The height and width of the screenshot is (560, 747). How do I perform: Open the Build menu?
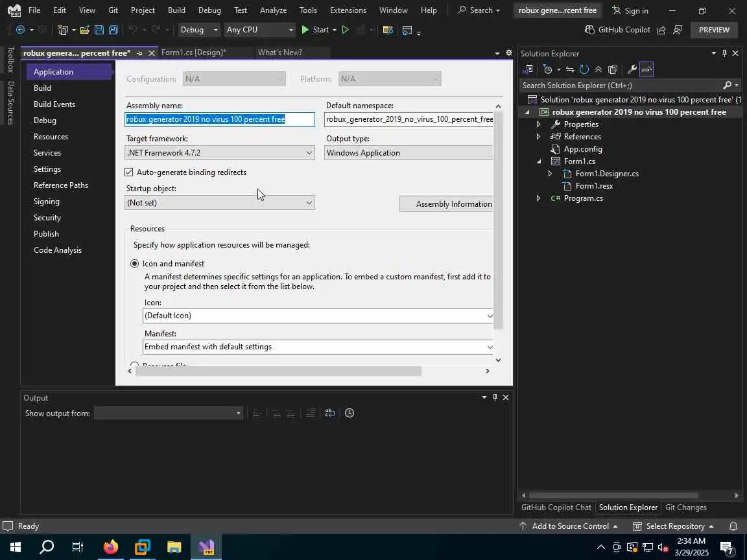tap(176, 10)
